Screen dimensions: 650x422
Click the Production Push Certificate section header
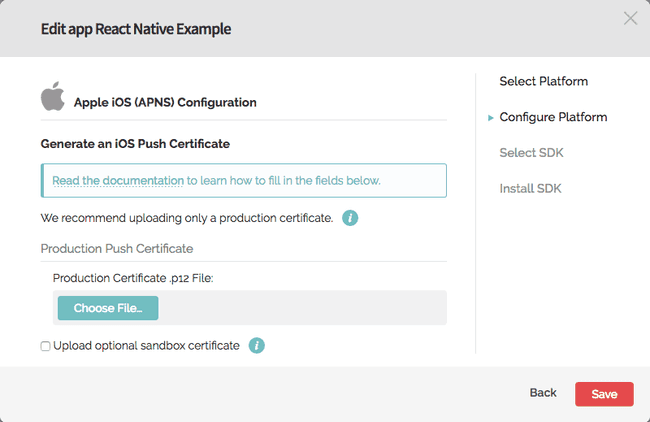[x=117, y=249]
